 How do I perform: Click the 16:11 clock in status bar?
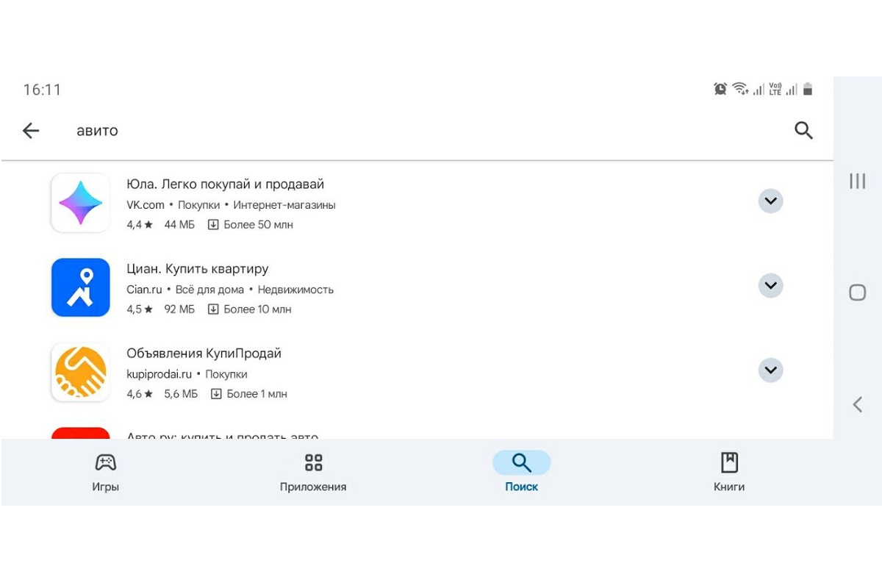pyautogui.click(x=42, y=90)
